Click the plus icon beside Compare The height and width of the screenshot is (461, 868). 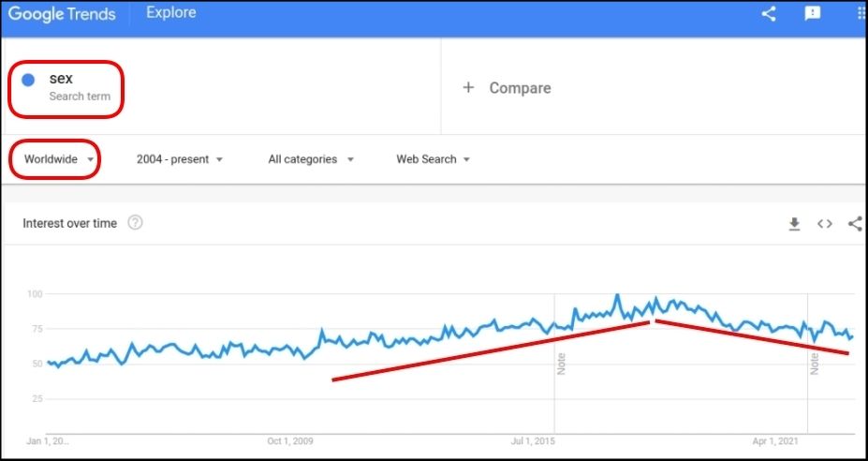[x=468, y=87]
